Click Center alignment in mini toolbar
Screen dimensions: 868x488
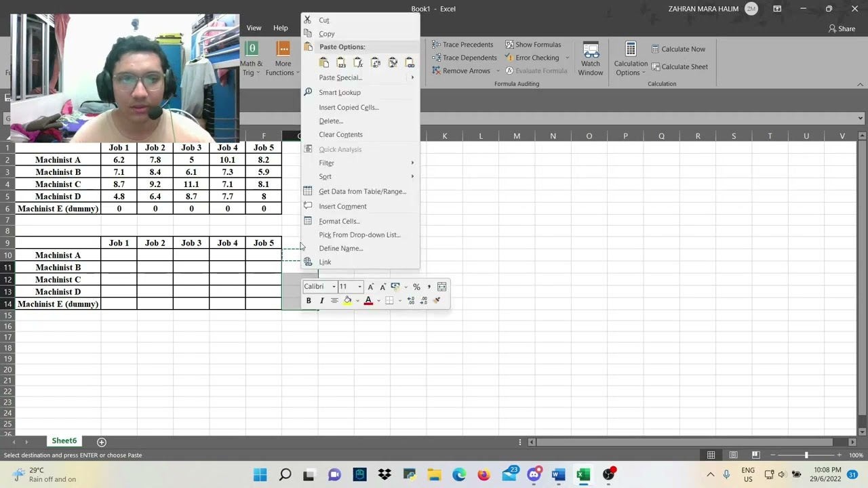pos(334,301)
